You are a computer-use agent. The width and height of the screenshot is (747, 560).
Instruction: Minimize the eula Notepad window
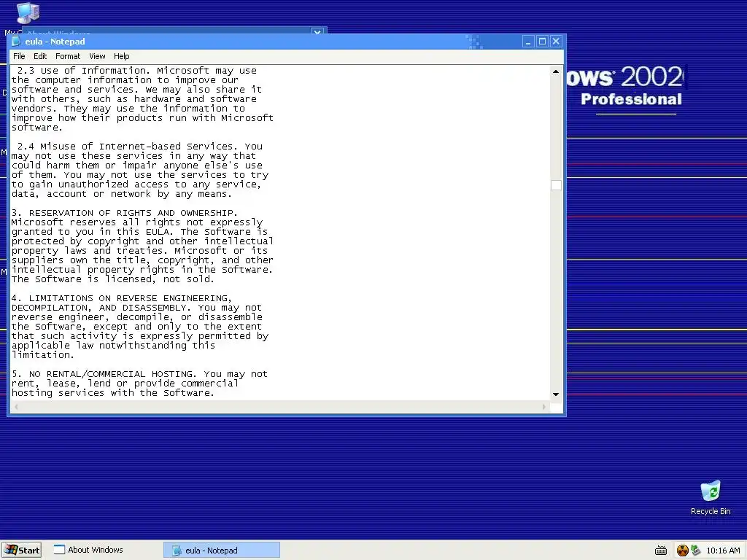528,42
